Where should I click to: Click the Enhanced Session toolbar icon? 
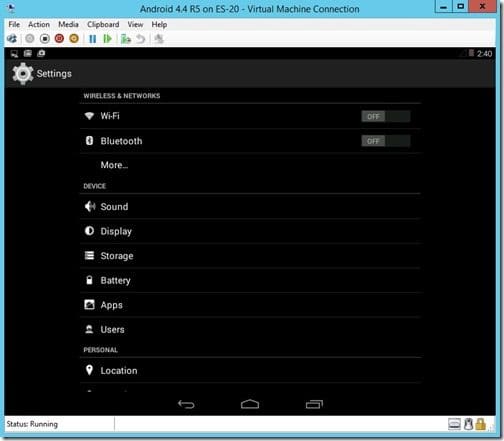point(159,39)
